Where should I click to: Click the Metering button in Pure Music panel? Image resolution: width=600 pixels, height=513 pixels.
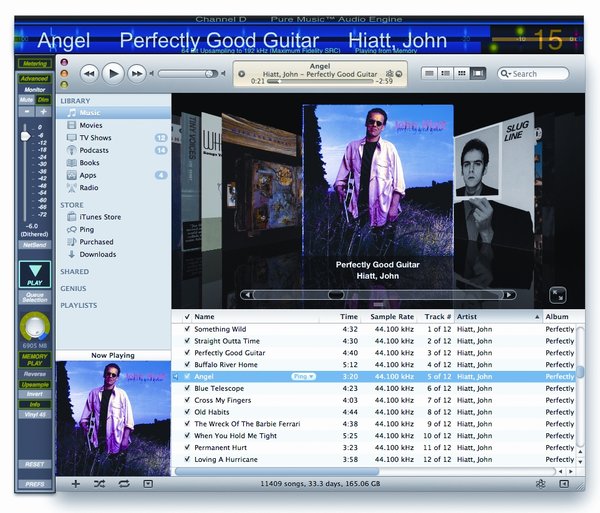click(35, 64)
